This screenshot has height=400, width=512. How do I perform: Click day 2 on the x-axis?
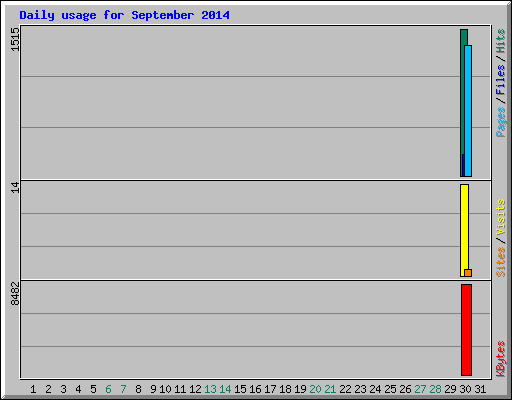48,389
